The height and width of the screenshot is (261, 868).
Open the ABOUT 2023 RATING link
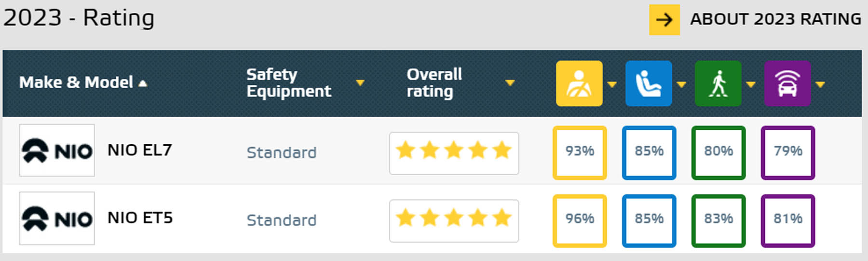[775, 19]
